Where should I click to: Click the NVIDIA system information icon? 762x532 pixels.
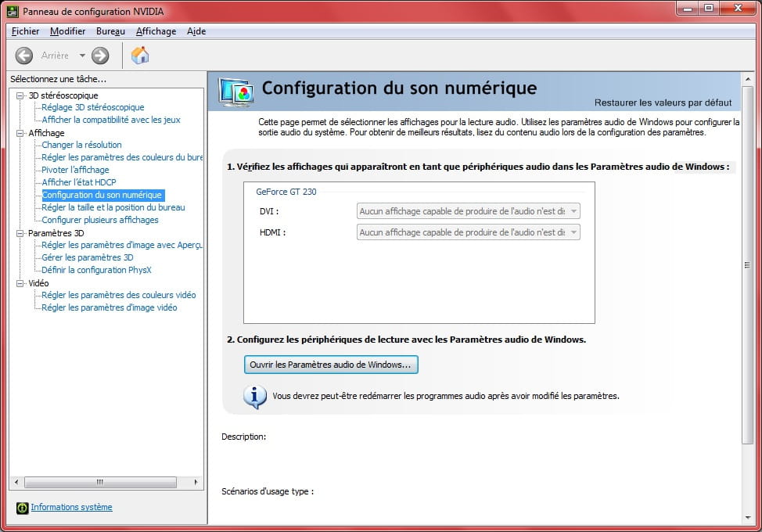(23, 508)
